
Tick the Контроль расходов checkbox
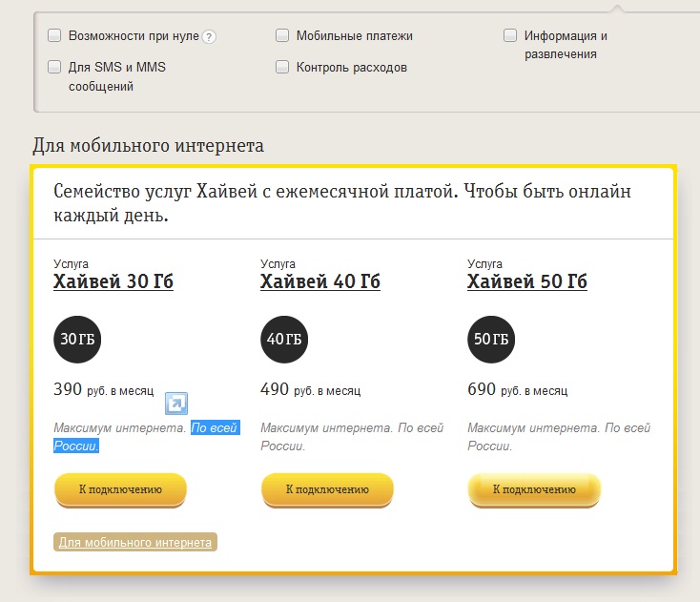click(282, 67)
